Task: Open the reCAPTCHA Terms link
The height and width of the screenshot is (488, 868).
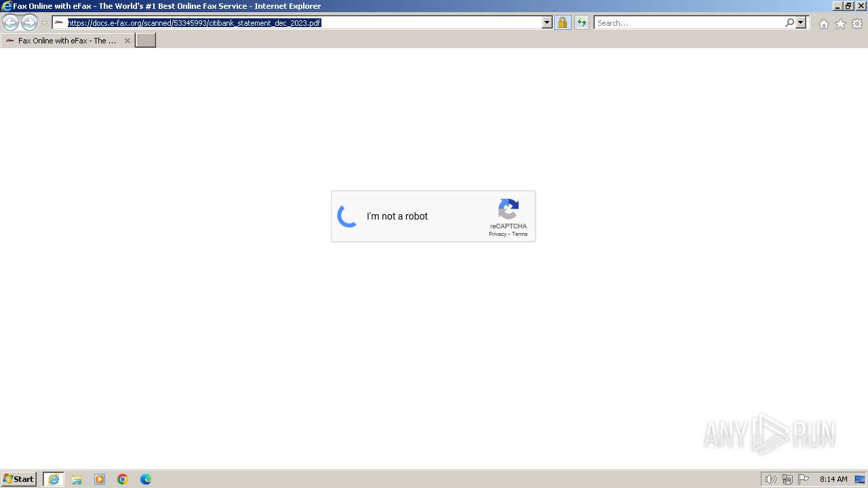Action: click(519, 234)
